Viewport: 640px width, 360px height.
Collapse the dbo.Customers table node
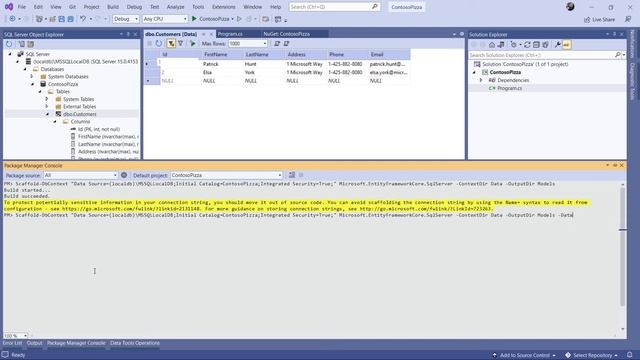click(48, 114)
